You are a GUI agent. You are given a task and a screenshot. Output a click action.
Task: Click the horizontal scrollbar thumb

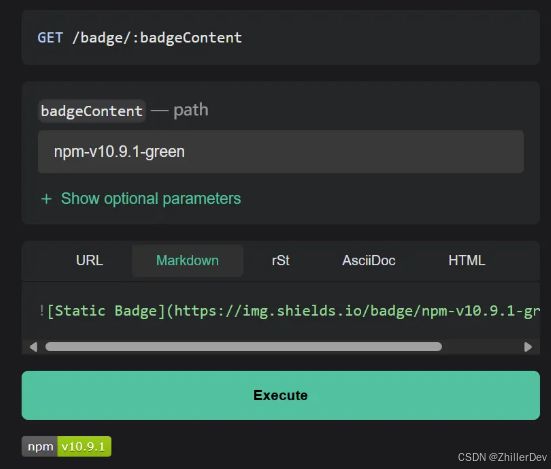click(244, 347)
